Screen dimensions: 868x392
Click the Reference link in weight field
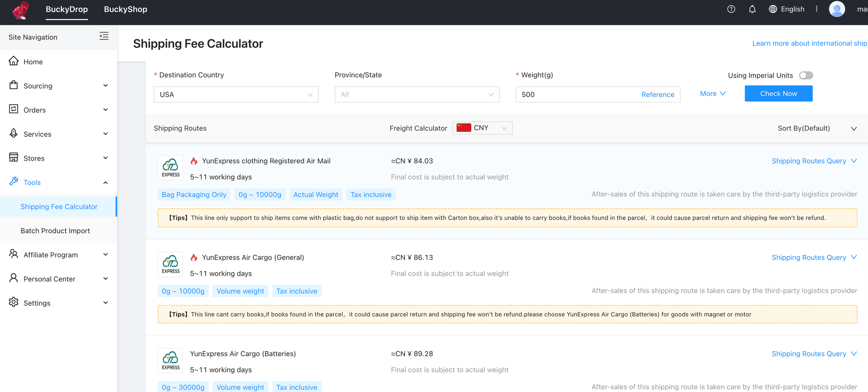point(658,95)
